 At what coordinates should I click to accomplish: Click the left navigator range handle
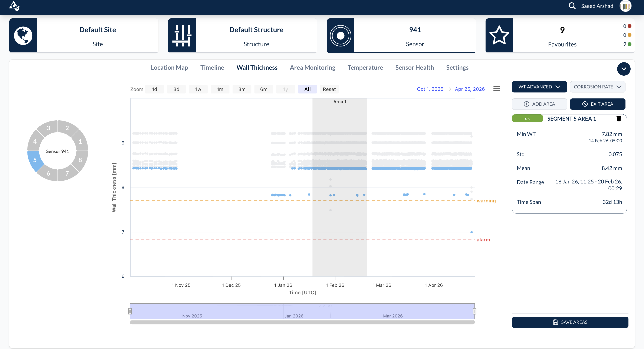pyautogui.click(x=130, y=311)
